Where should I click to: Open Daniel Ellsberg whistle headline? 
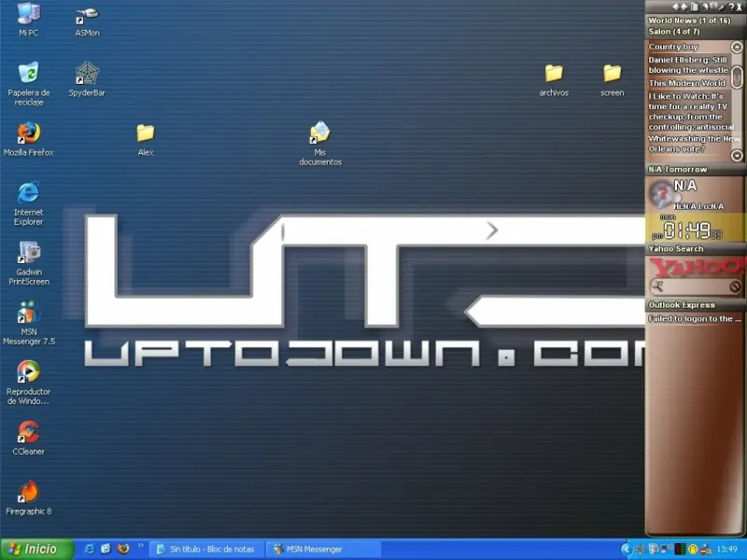click(688, 64)
